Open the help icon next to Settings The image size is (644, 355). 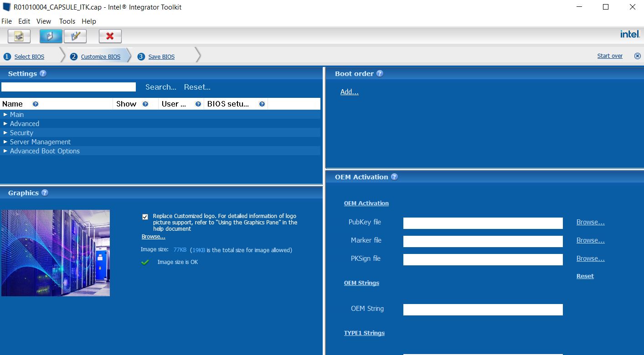43,74
